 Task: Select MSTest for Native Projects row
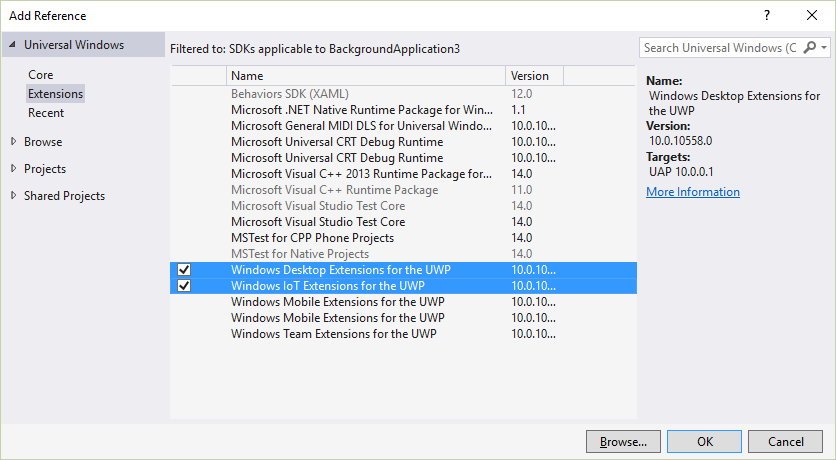[403, 254]
